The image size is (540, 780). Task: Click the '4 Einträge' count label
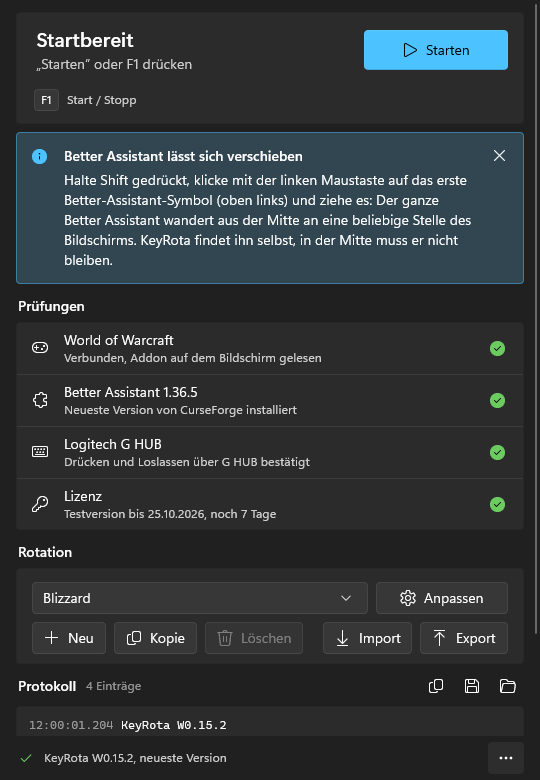tap(113, 686)
